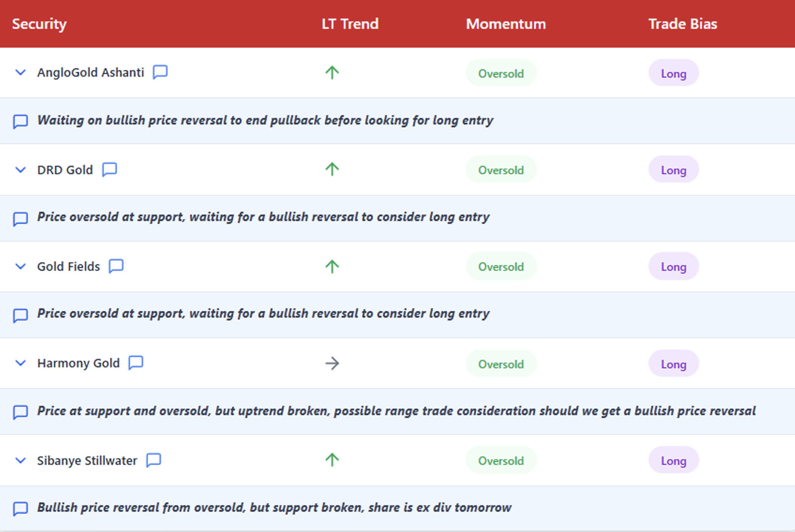
Task: Click the Long badge for DRD Gold
Action: point(673,170)
